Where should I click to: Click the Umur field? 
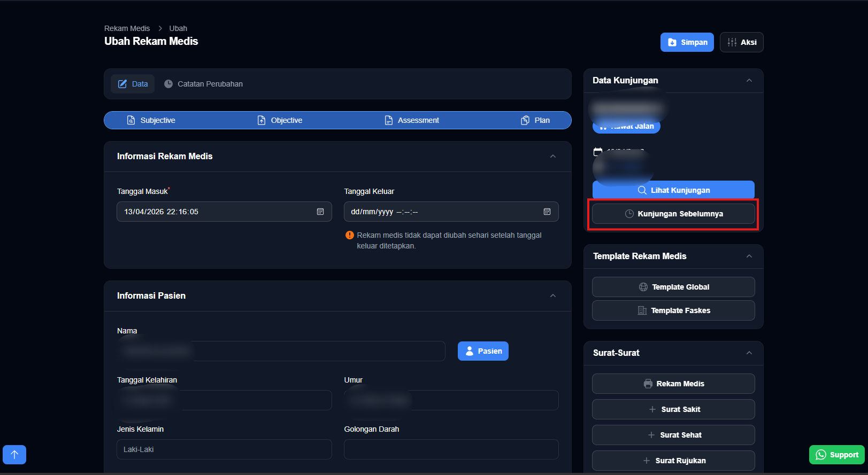click(451, 400)
